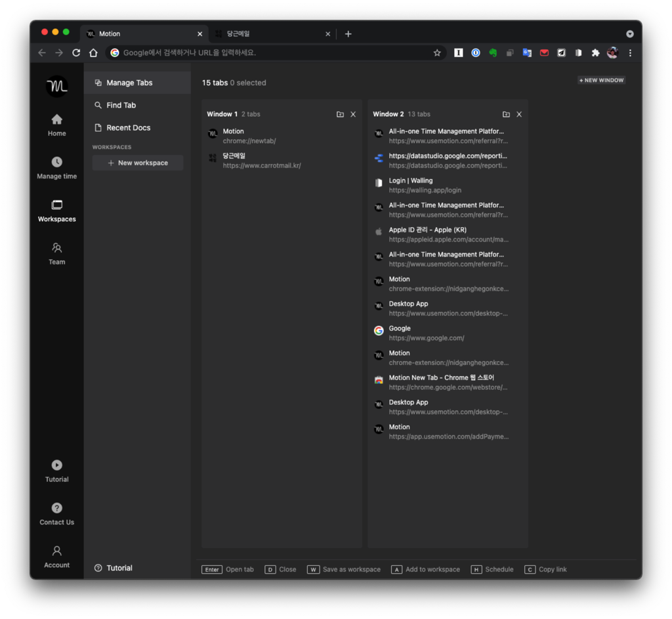
Task: Click Add to workspace shortcut
Action: pyautogui.click(x=425, y=569)
